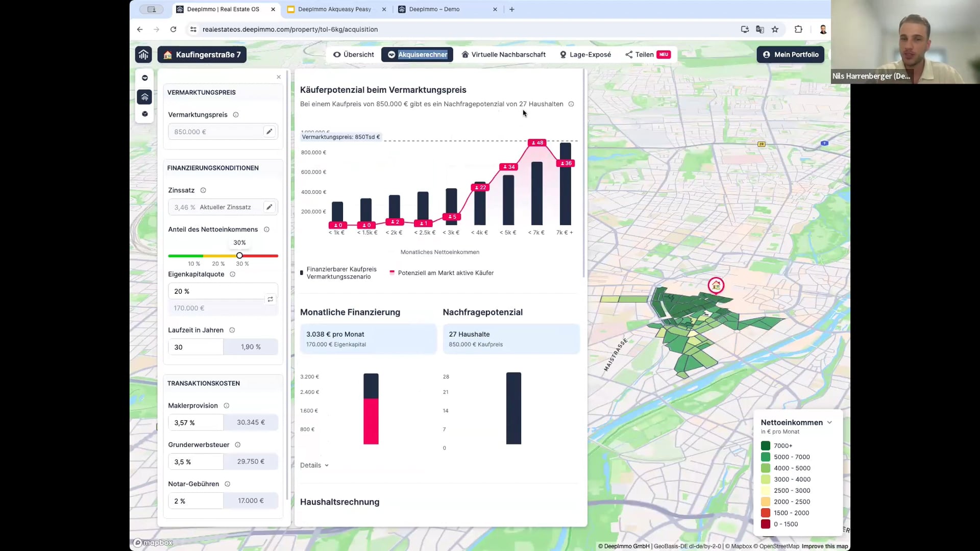The width and height of the screenshot is (980, 551).
Task: Click the mapbox logo on map
Action: 153,543
